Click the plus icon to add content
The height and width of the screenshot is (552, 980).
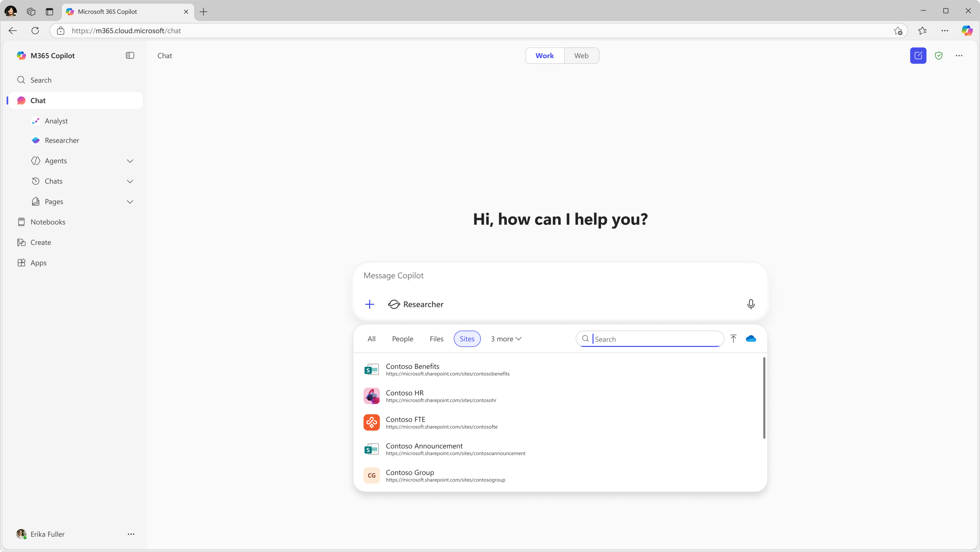[369, 304]
